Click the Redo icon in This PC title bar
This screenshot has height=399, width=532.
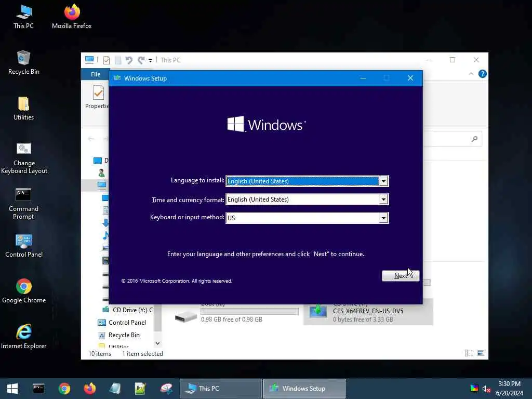coord(141,60)
